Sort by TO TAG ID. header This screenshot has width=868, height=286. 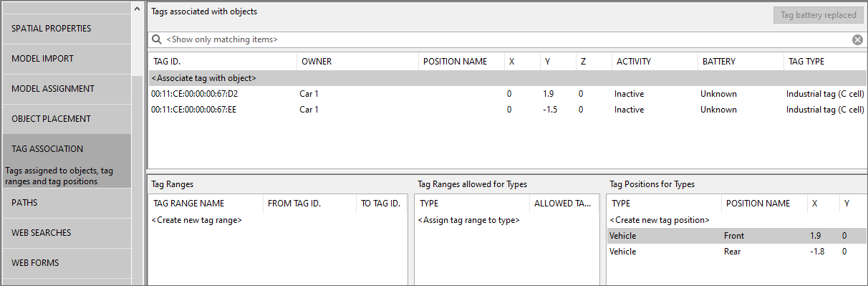click(382, 204)
